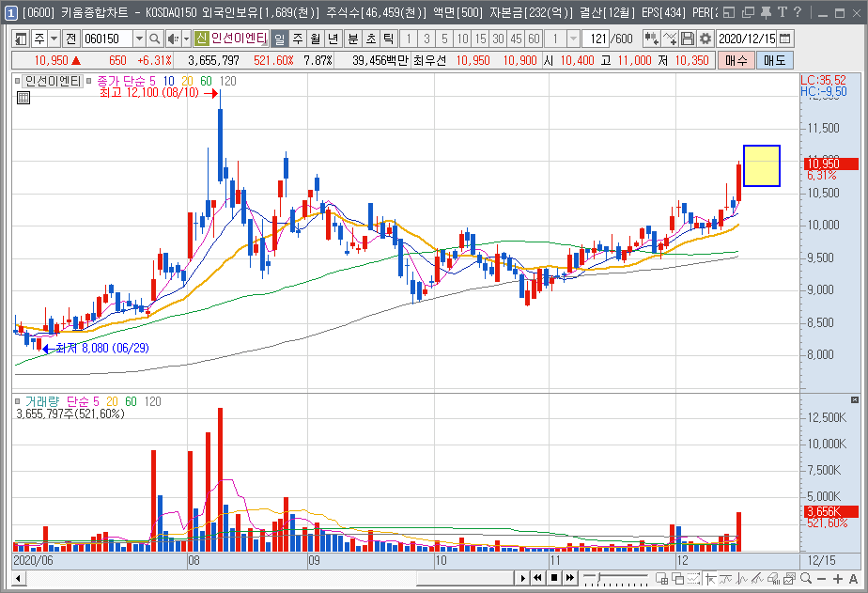
Task: Click the single-window layout icon in title bar
Action: pyautogui.click(x=729, y=12)
